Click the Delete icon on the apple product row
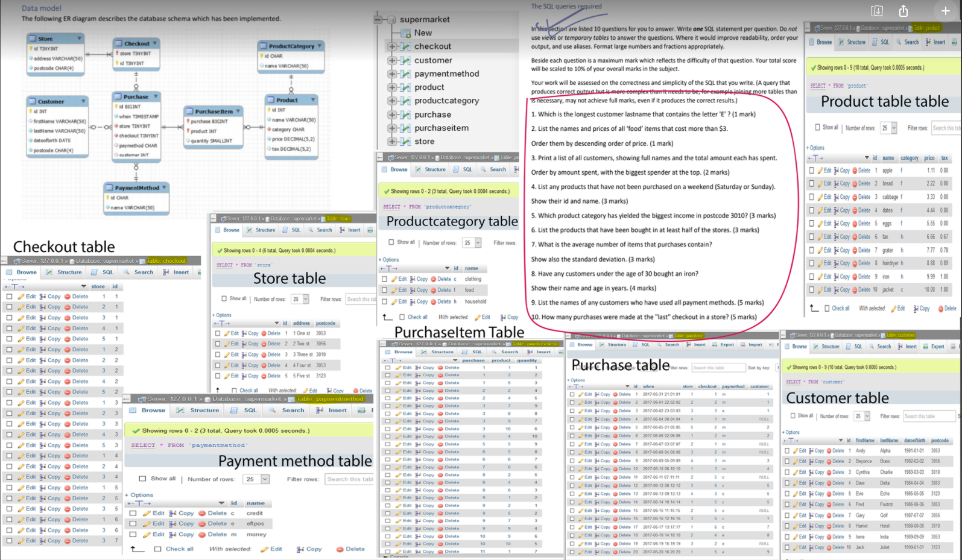The width and height of the screenshot is (962, 560). [x=855, y=171]
